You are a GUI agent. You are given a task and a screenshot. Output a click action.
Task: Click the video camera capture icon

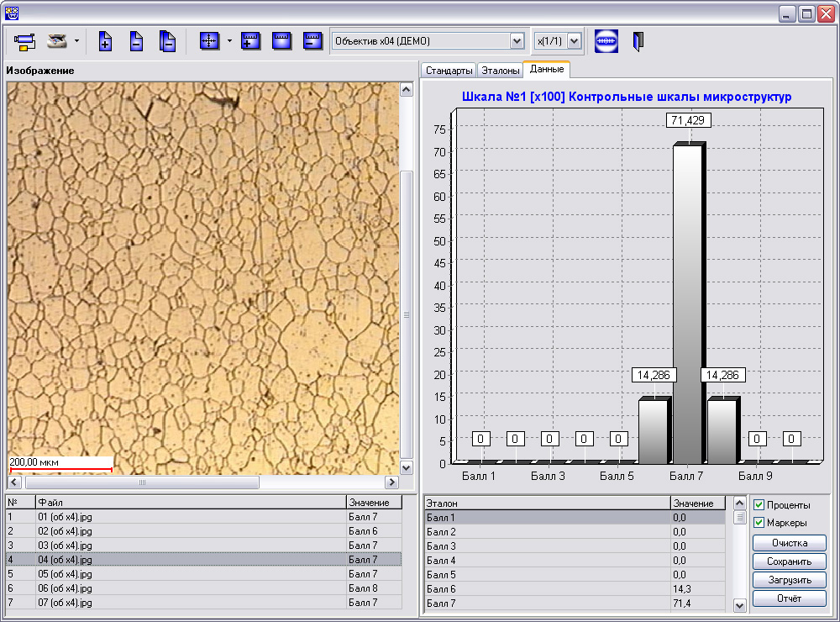click(25, 41)
